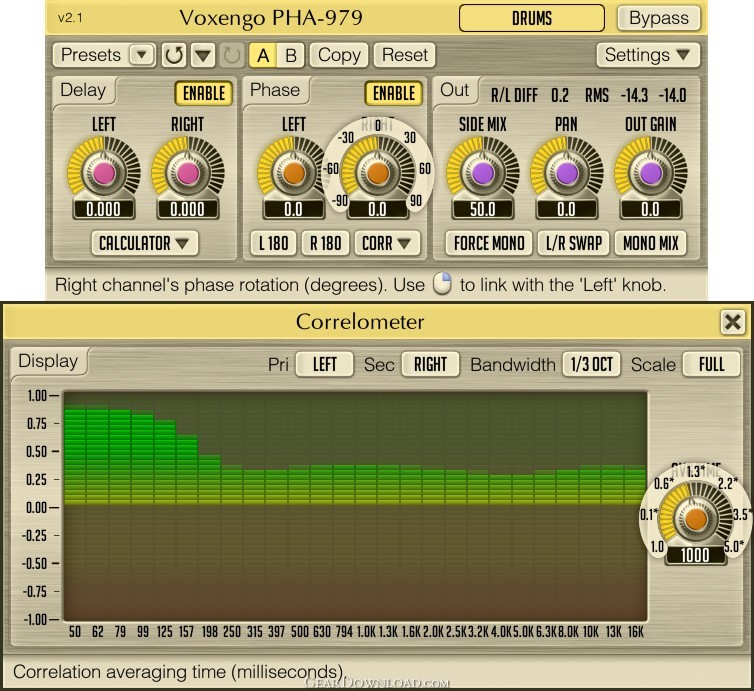Click Phase LEFT value field
Screen dimensions: 754x691
293,210
